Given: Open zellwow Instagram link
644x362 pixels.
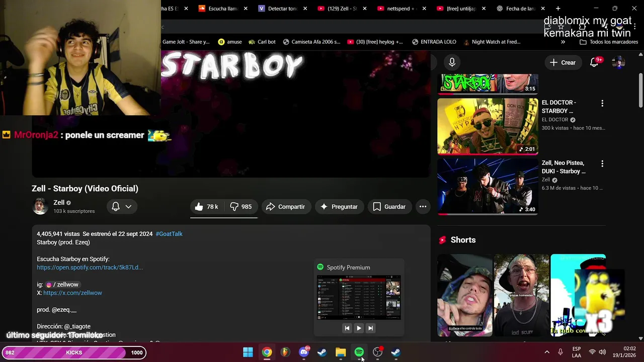Looking at the screenshot, I should (63, 285).
